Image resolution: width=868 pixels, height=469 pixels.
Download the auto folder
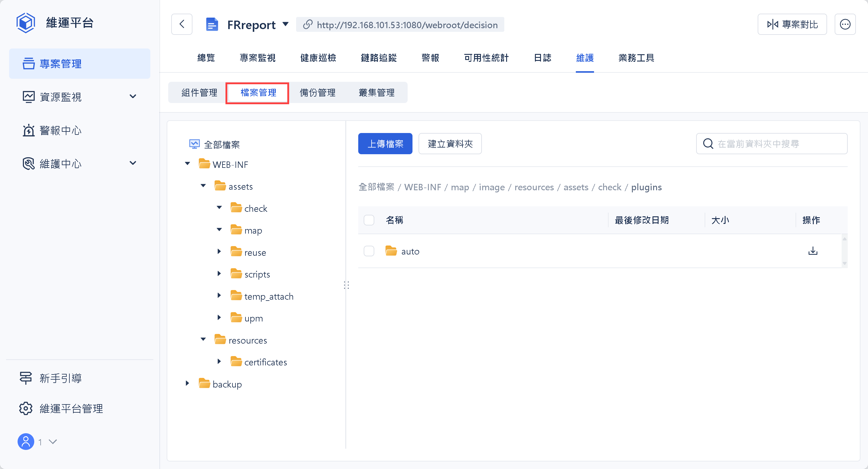(x=813, y=251)
